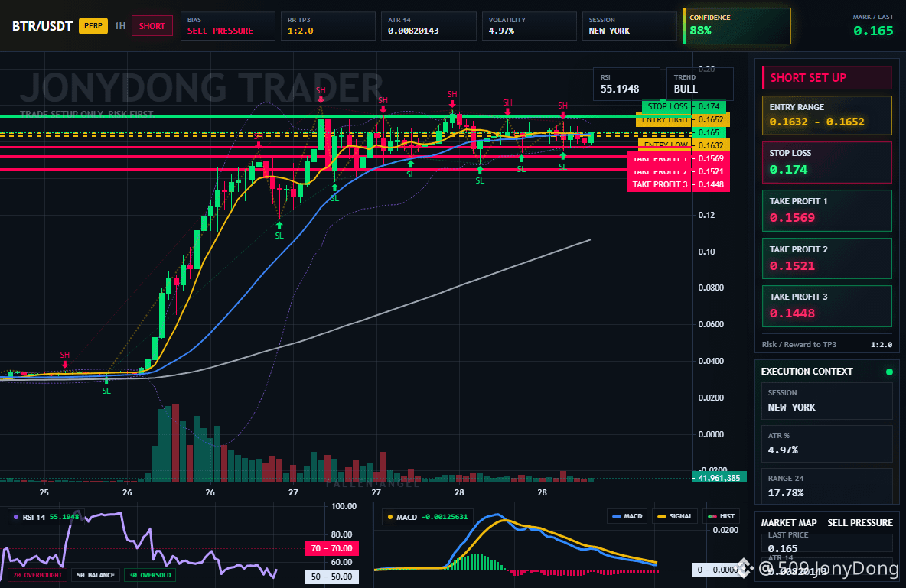Toggle the blue MACD legend chip
The height and width of the screenshot is (588, 906).
[627, 516]
